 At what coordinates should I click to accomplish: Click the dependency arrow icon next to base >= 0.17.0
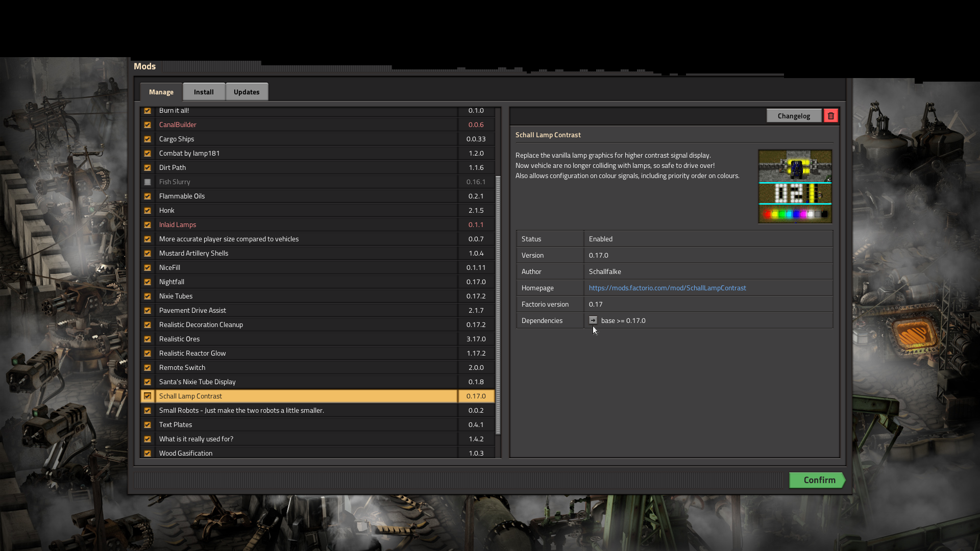[593, 320]
